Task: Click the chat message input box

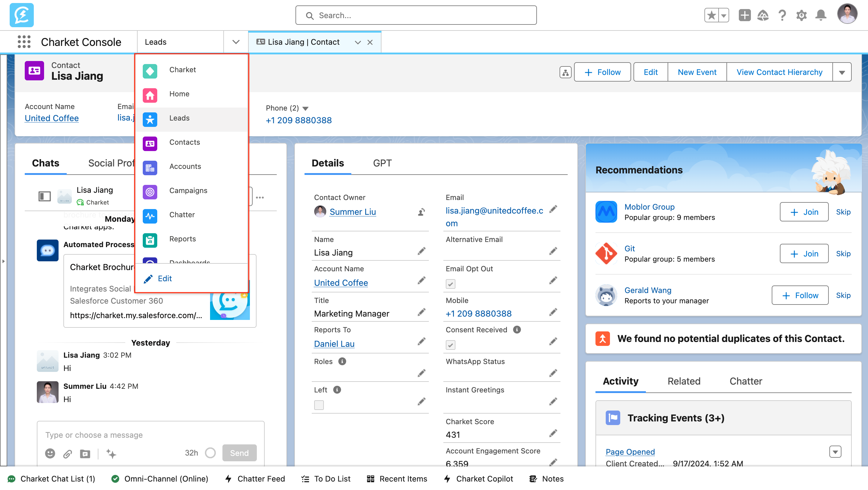Action: coord(151,435)
